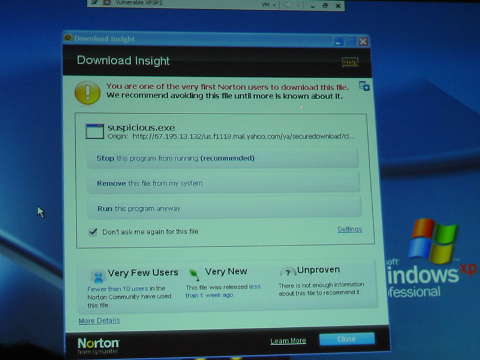
Task: Open the Settings link
Action: click(x=350, y=229)
